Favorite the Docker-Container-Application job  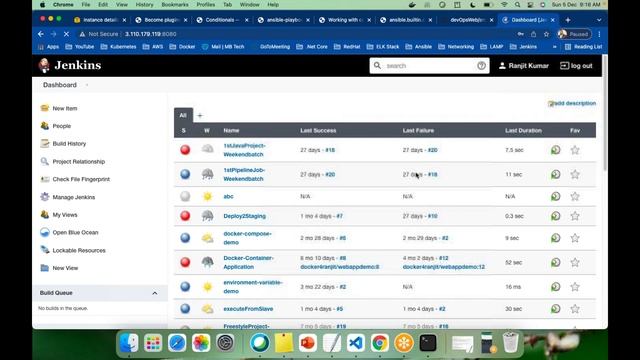(x=575, y=262)
